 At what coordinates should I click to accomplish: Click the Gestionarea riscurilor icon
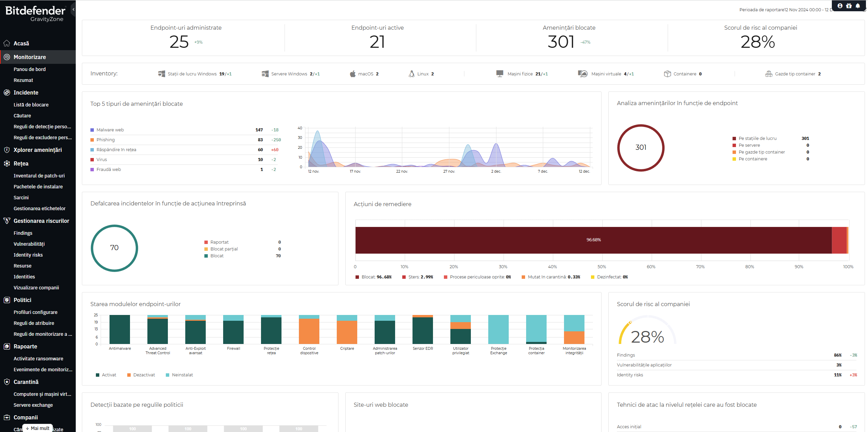tap(6, 221)
